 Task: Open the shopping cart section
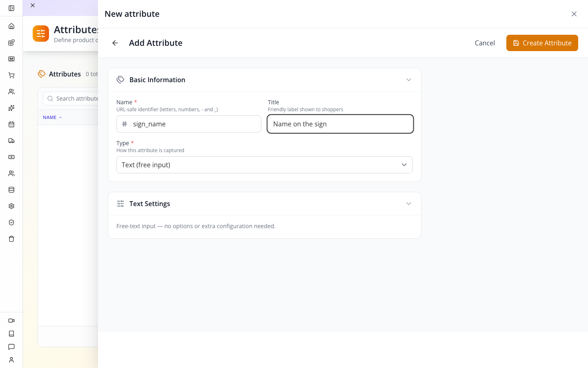(x=11, y=75)
